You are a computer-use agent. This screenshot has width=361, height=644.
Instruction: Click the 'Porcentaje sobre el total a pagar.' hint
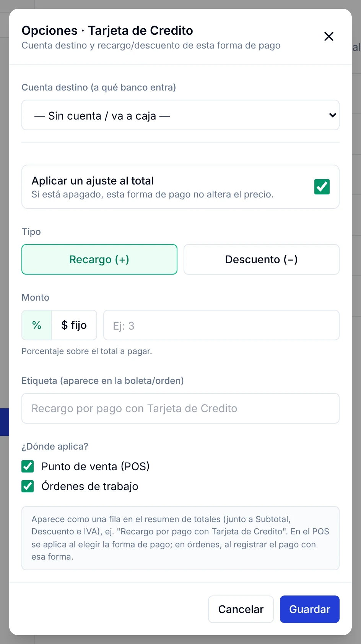pyautogui.click(x=87, y=351)
